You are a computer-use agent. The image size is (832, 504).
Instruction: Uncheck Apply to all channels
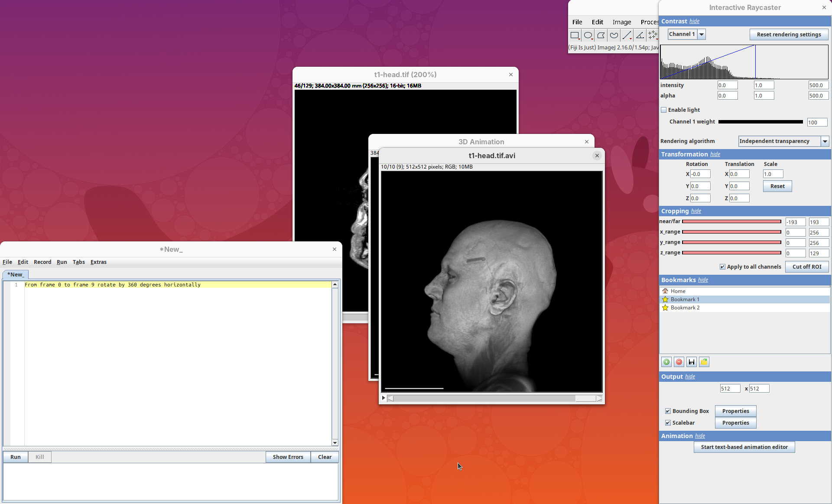click(x=722, y=267)
